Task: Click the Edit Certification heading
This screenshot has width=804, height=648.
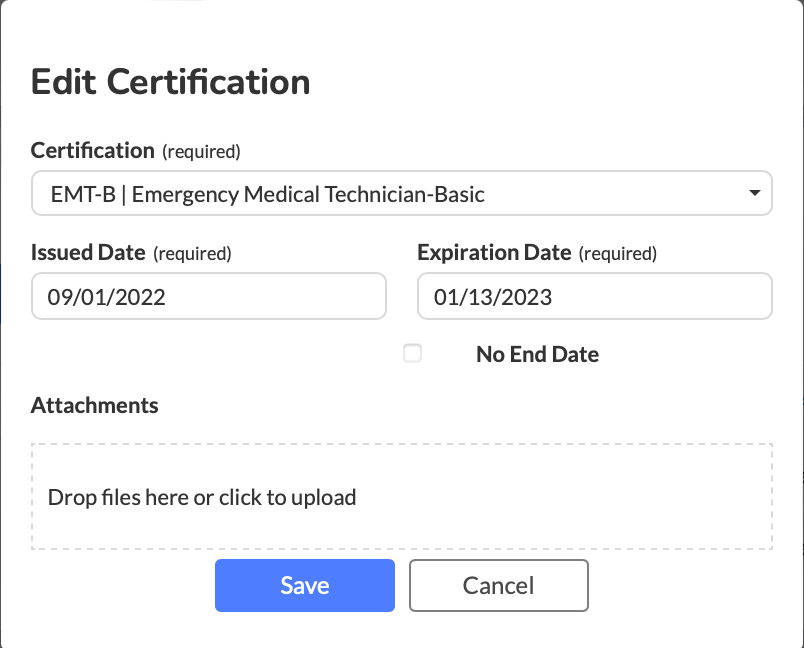Action: click(x=170, y=81)
